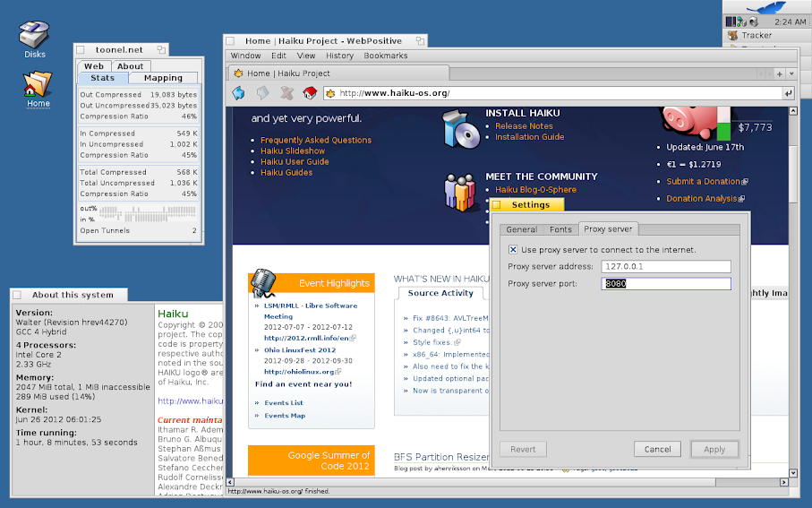812x508 pixels.
Task: Select the About tab in toonel.net
Action: coord(130,65)
